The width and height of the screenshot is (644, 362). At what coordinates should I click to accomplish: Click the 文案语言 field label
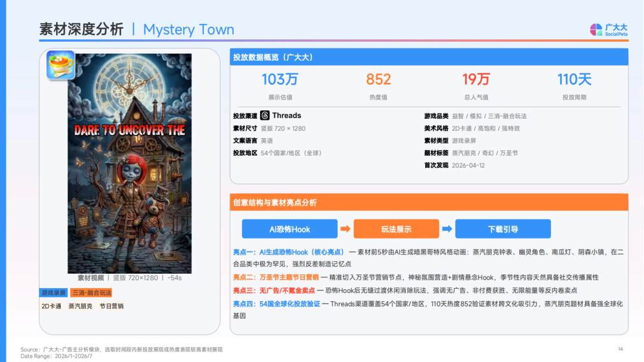click(245, 141)
